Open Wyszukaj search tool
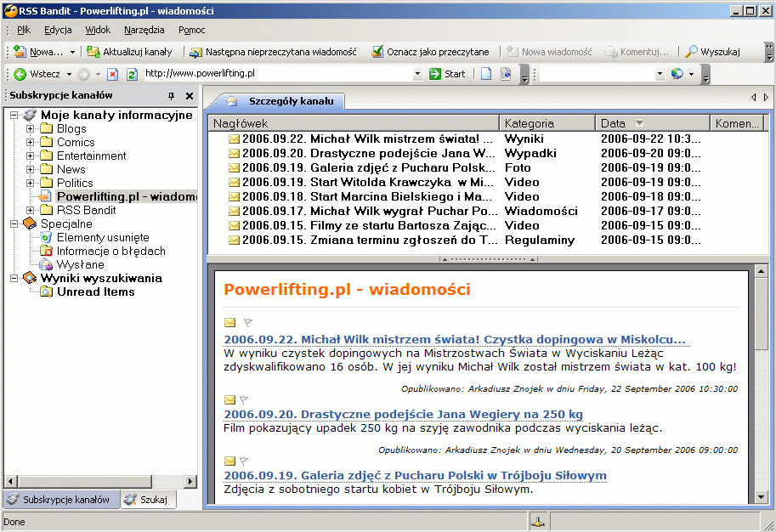Viewport: 776px width, 532px height. pos(712,52)
